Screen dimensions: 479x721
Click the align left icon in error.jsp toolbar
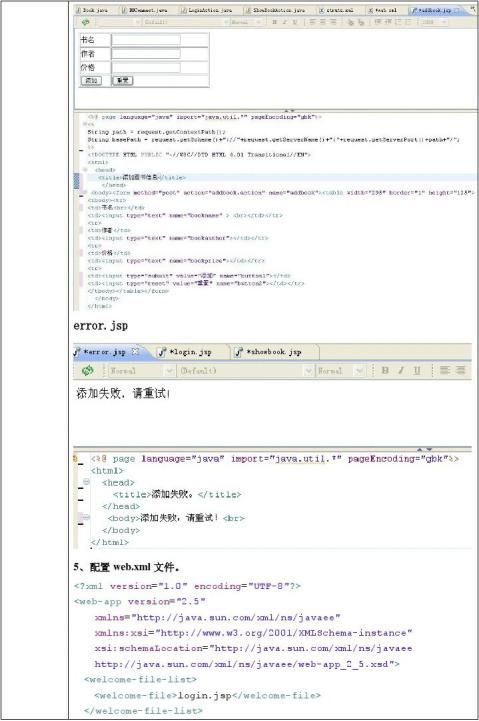coord(445,370)
